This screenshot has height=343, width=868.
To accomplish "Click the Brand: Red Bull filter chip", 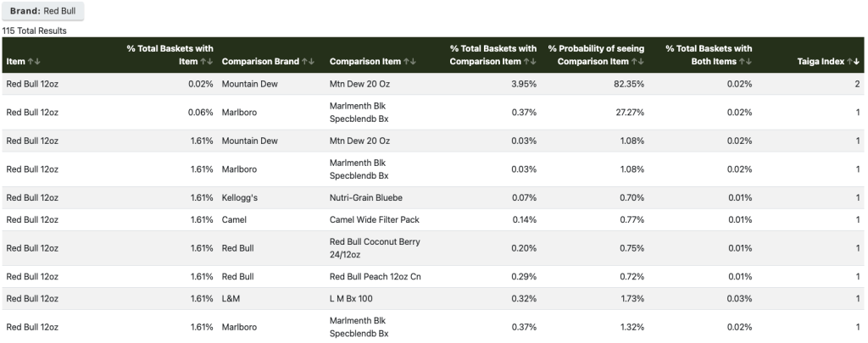I will [42, 11].
